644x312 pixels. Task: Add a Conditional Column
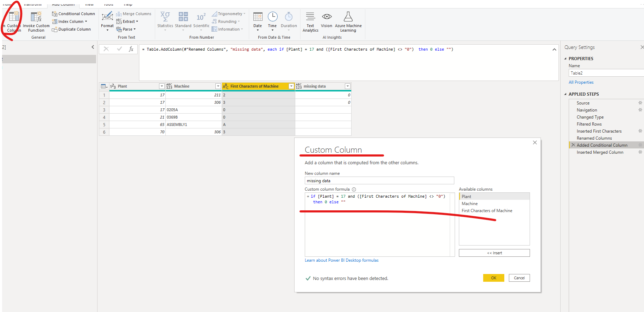click(74, 14)
